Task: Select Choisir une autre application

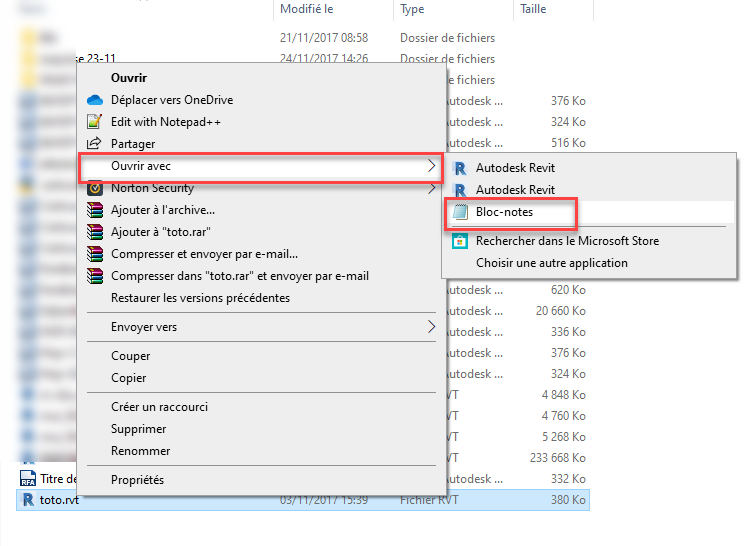Action: click(551, 263)
